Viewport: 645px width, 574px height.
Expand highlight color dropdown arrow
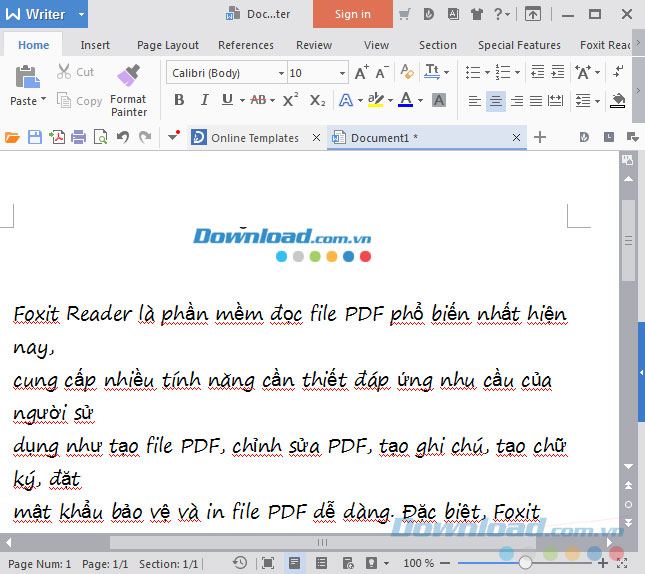click(x=390, y=100)
